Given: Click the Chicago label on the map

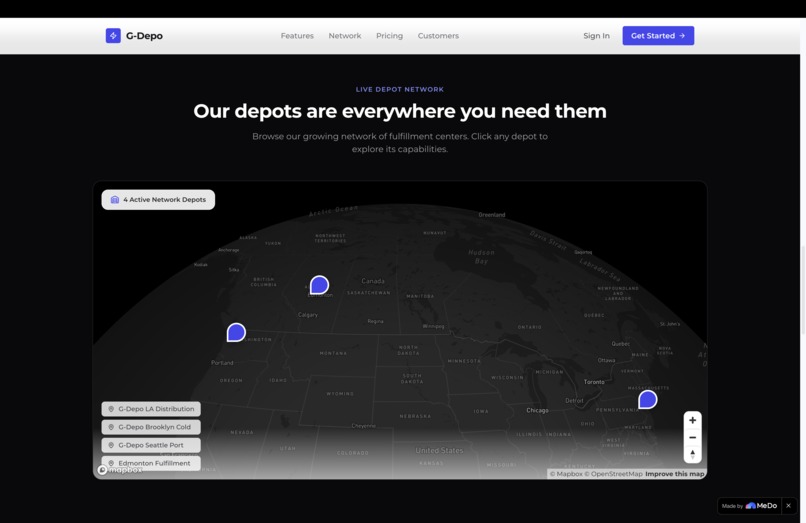Looking at the screenshot, I should click(537, 410).
